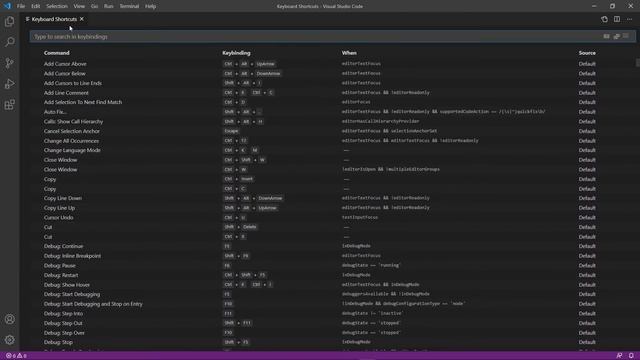The image size is (640, 360).
Task: Select the Debug: Restart row
Action: pyautogui.click(x=332, y=275)
